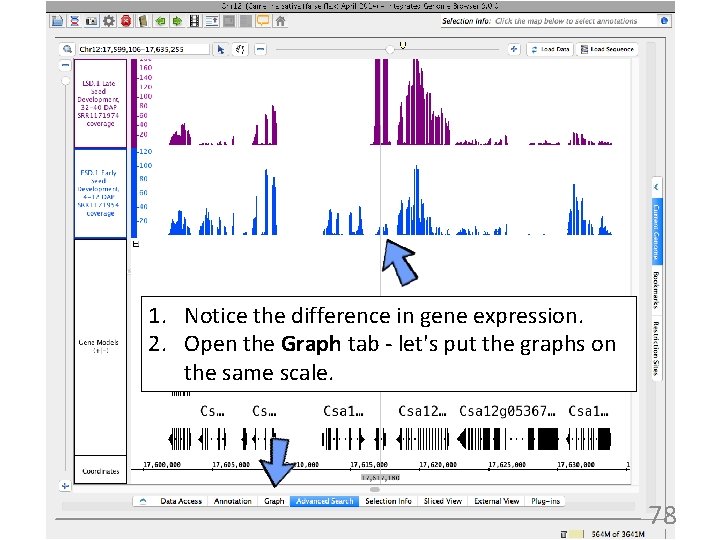Open the Bookmarks side tab
Viewport: 720px width, 540px height.
click(x=656, y=290)
